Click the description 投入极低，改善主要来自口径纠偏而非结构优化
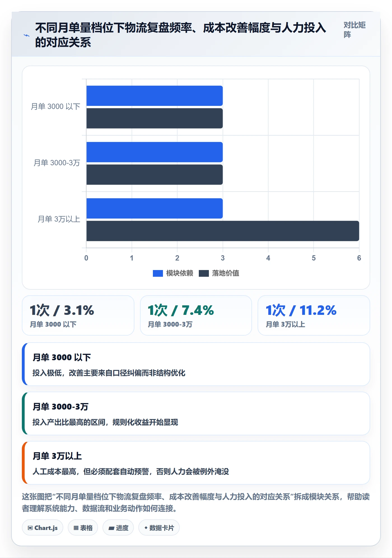Viewport: 392px width, 558px height. [x=109, y=373]
